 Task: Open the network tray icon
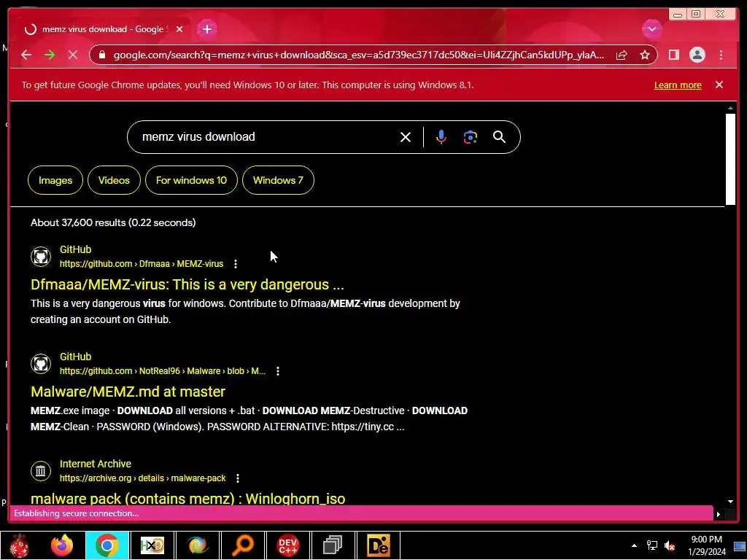pyautogui.click(x=651, y=545)
